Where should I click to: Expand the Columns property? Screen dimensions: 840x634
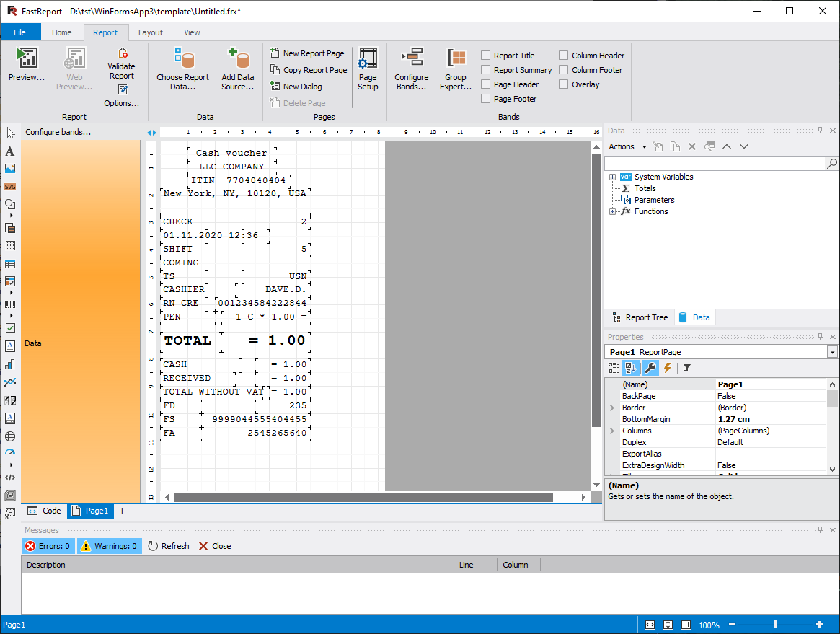612,431
